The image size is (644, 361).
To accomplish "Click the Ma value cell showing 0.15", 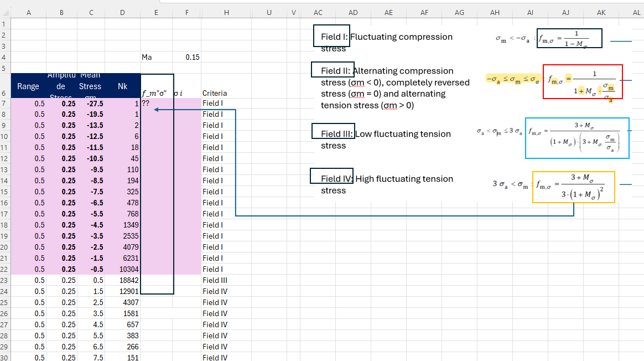I will point(186,57).
